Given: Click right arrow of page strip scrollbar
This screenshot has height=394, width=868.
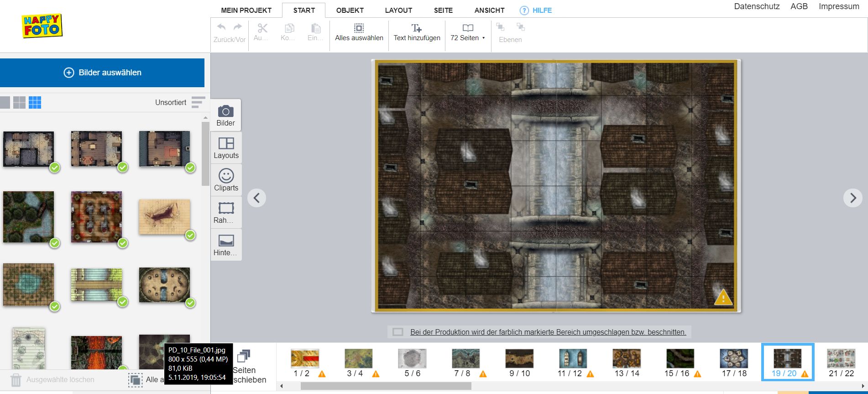Looking at the screenshot, I should [x=863, y=386].
